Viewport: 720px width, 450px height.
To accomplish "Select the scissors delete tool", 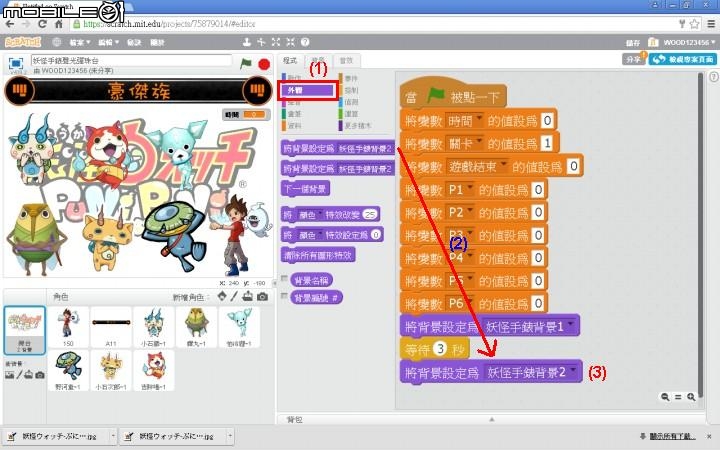I will (261, 42).
